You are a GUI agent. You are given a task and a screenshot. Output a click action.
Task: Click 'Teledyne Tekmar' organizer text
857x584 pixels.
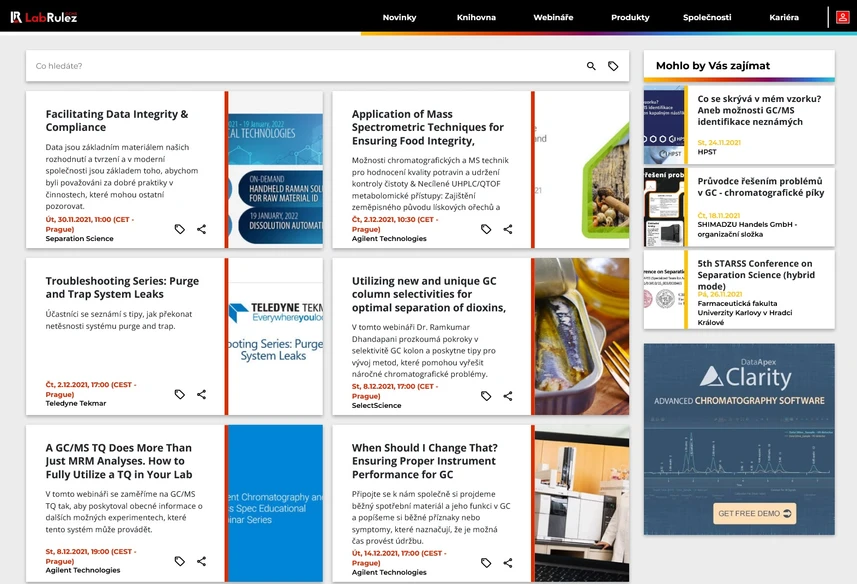(76, 404)
